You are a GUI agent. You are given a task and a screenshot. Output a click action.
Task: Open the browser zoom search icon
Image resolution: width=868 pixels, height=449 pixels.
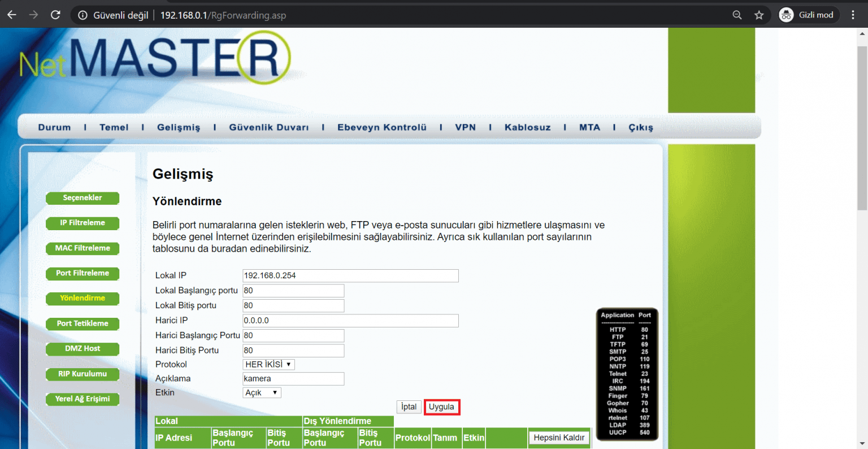[737, 15]
